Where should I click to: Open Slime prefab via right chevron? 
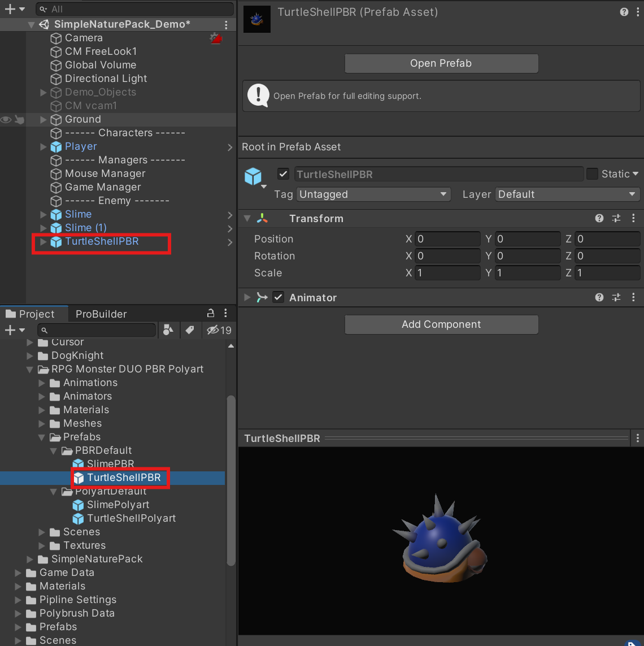(x=230, y=215)
